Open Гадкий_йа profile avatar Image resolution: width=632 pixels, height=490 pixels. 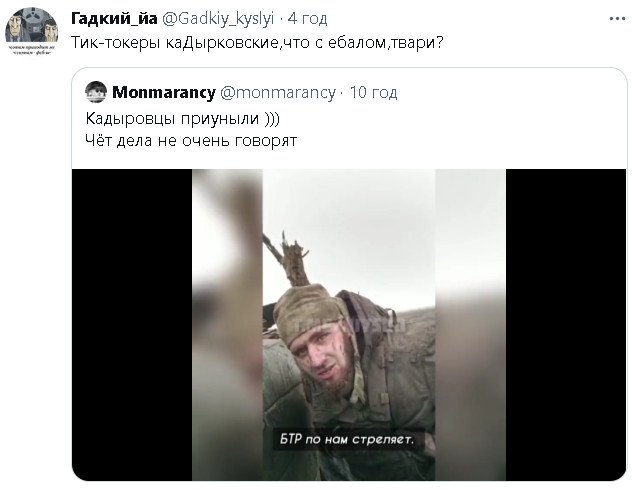pos(31,31)
